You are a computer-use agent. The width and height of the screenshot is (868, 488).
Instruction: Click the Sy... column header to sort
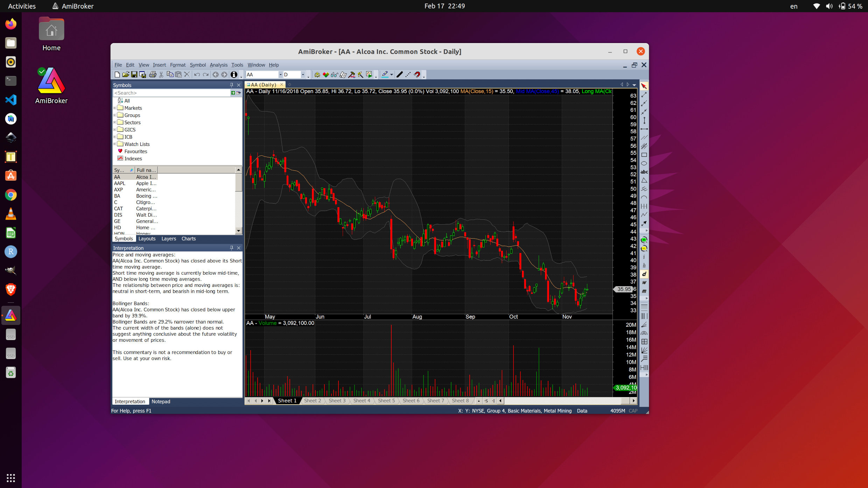click(x=124, y=170)
